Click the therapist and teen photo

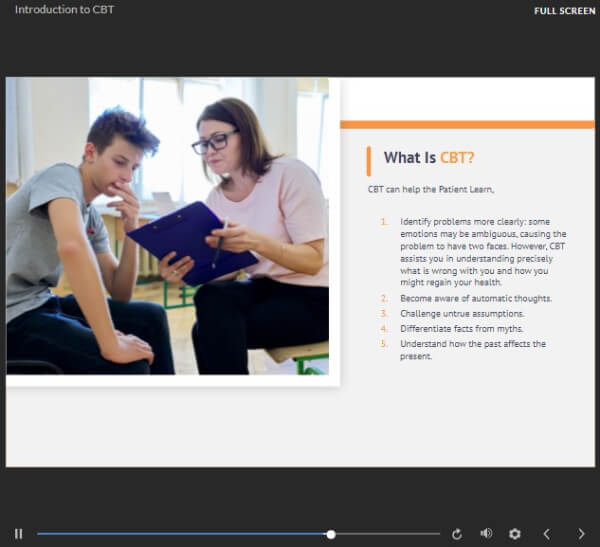click(x=167, y=227)
